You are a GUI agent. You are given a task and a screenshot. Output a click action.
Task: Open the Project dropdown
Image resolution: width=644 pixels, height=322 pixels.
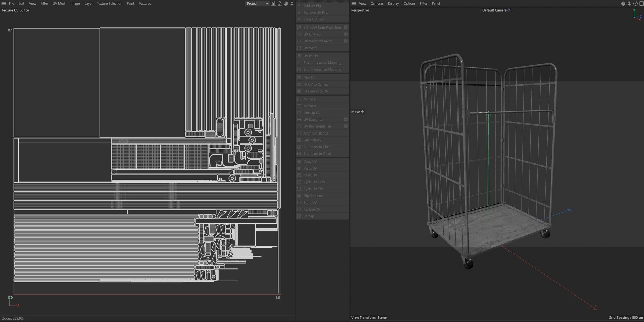257,3
